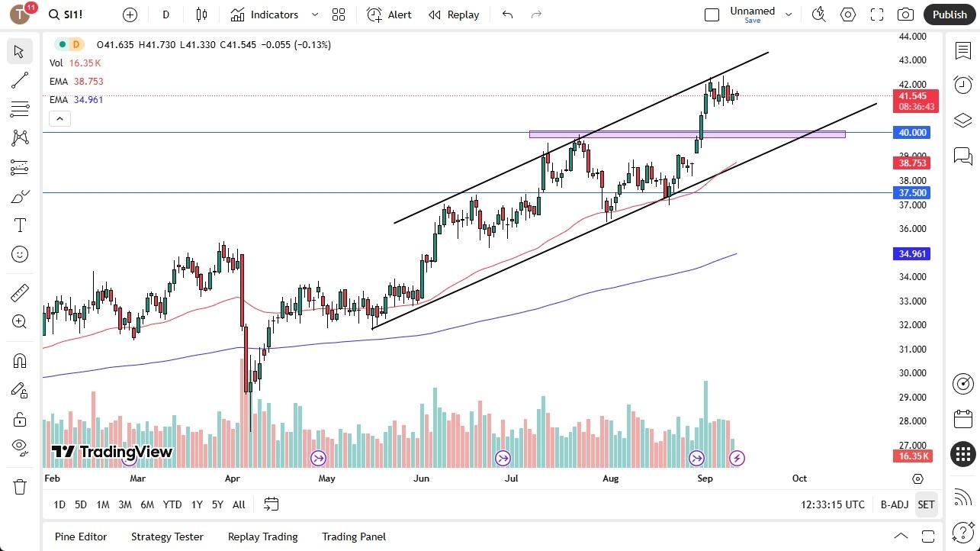Toggle the magnet snap mode
Viewport: 980px width, 551px height.
tap(20, 360)
